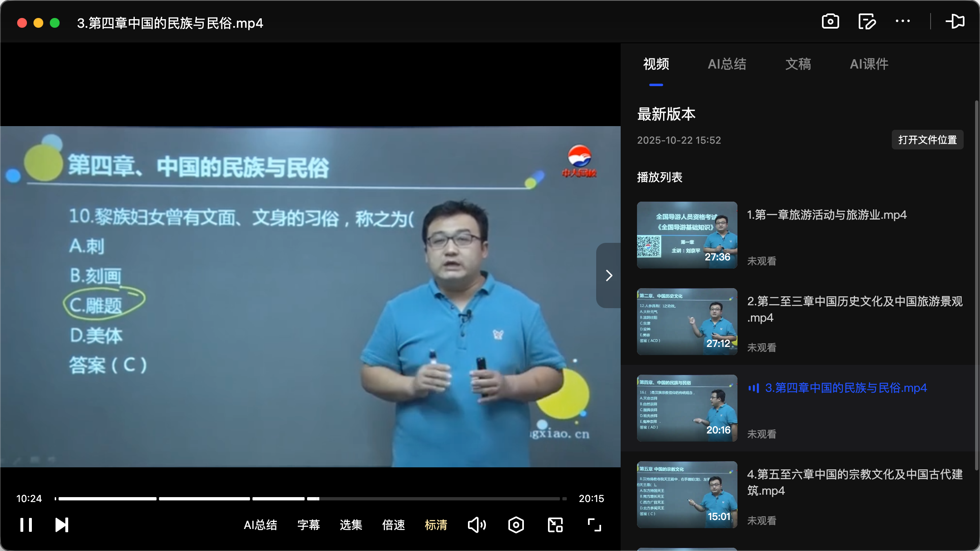Open the more options ellipsis menu
The width and height of the screenshot is (980, 551).
point(903,22)
